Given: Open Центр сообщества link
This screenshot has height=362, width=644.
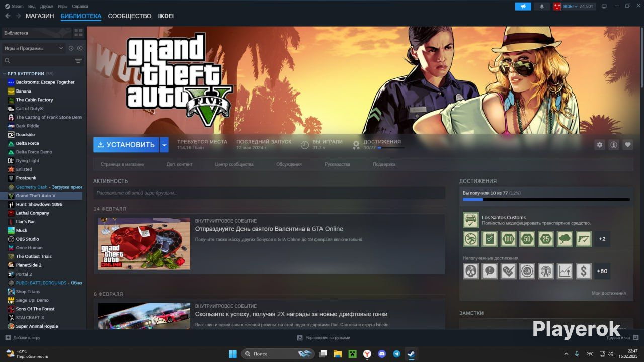Looking at the screenshot, I should [234, 164].
